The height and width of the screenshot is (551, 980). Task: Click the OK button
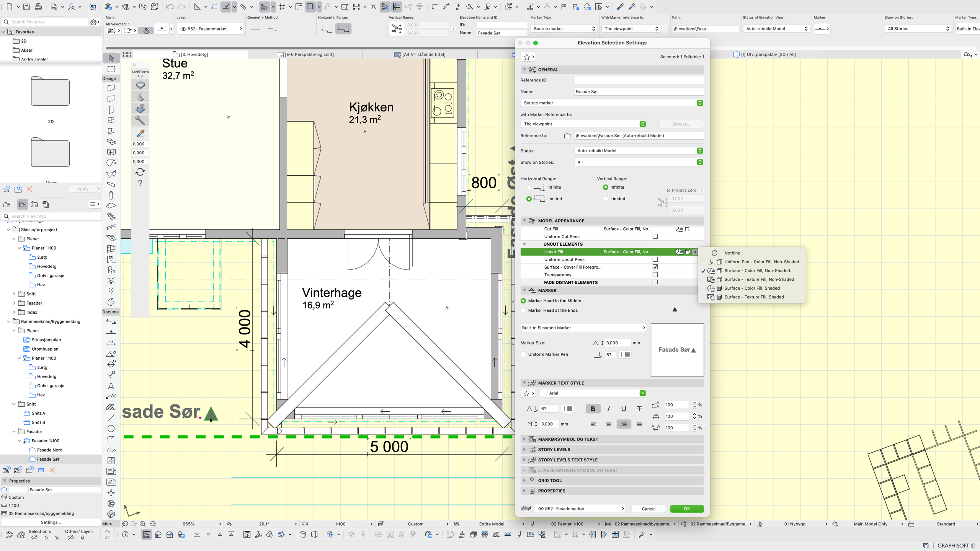(687, 509)
